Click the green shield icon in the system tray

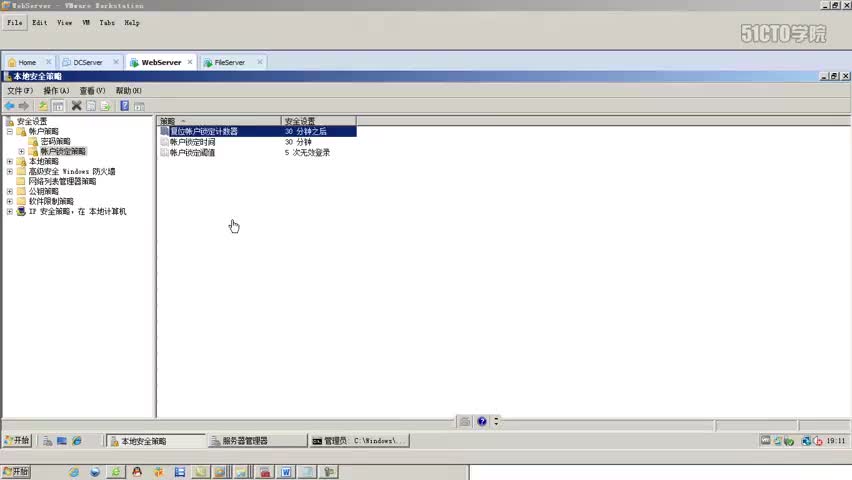click(789, 441)
